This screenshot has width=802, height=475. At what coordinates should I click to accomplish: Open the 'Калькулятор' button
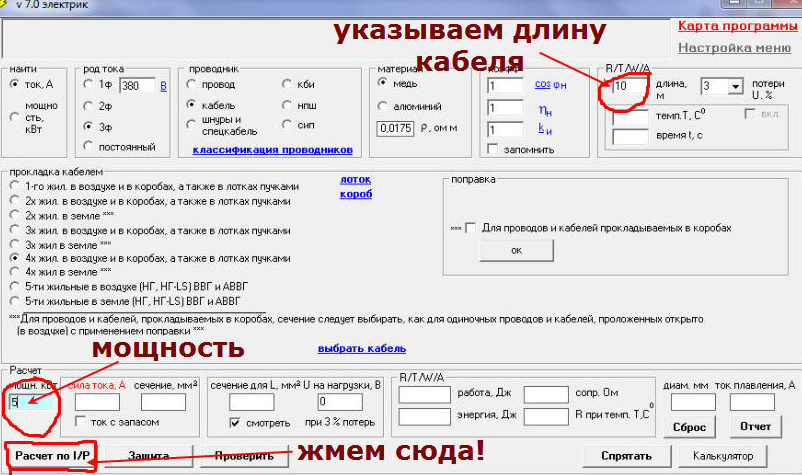click(x=723, y=456)
